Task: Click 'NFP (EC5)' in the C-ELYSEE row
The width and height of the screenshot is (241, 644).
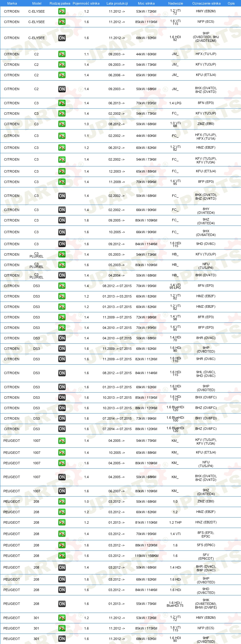Action: click(x=206, y=22)
